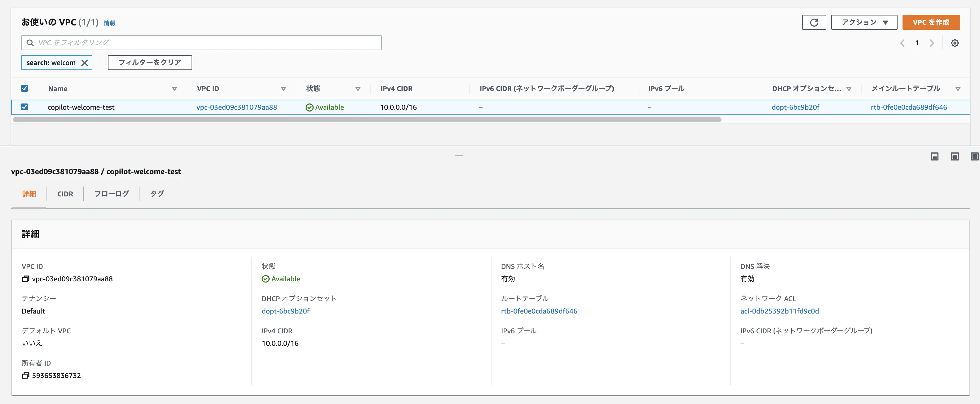Copy owner ID 593653836732 icon
The height and width of the screenshot is (404, 980).
[25, 375]
